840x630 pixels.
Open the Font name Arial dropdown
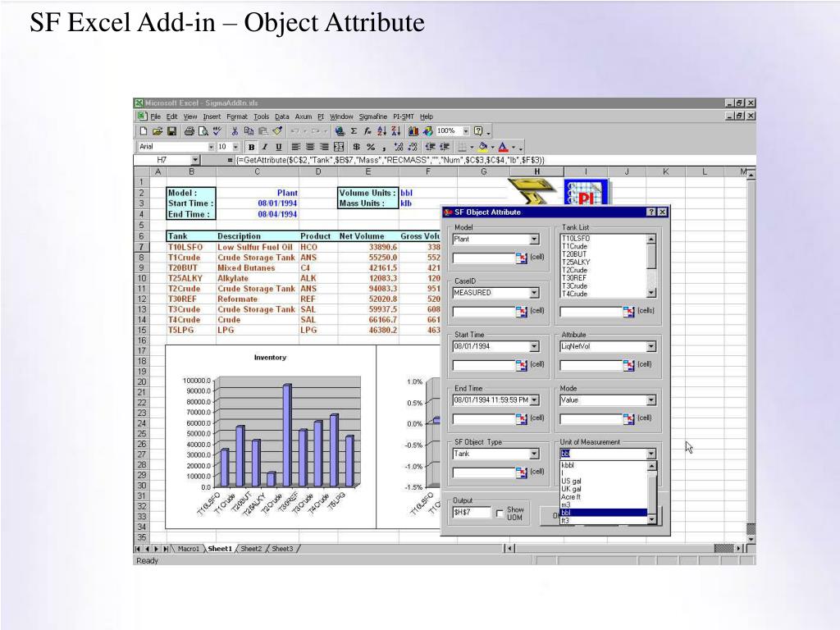211,147
